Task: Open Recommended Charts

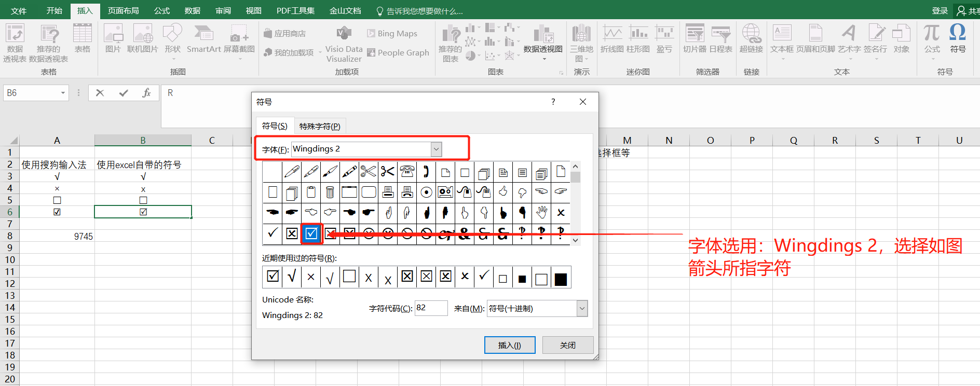Action: tap(450, 44)
